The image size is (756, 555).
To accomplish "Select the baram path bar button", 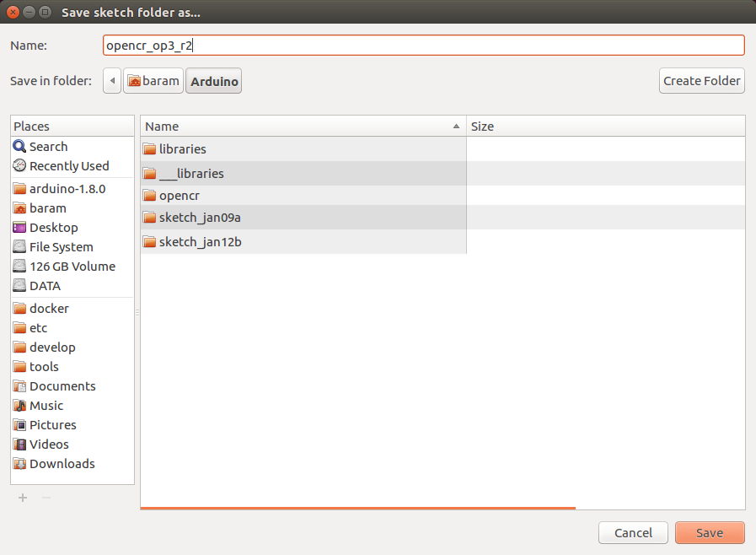I will click(x=153, y=81).
